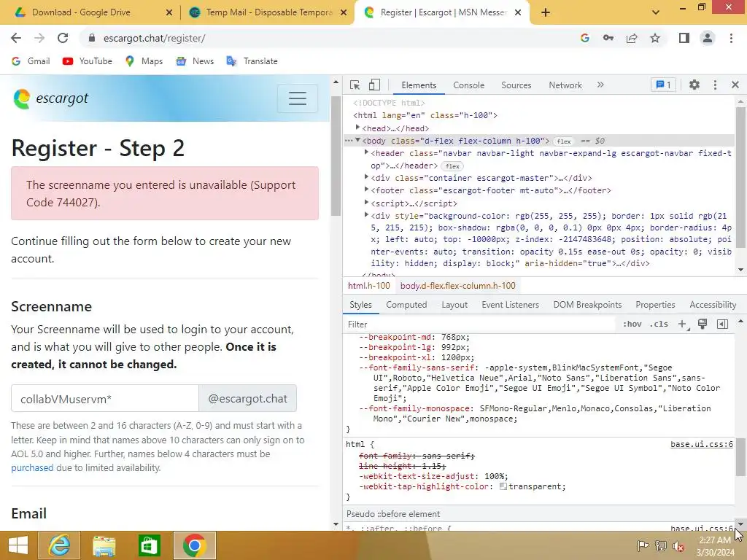Open the password manager key icon
This screenshot has width=747, height=560.
click(608, 38)
